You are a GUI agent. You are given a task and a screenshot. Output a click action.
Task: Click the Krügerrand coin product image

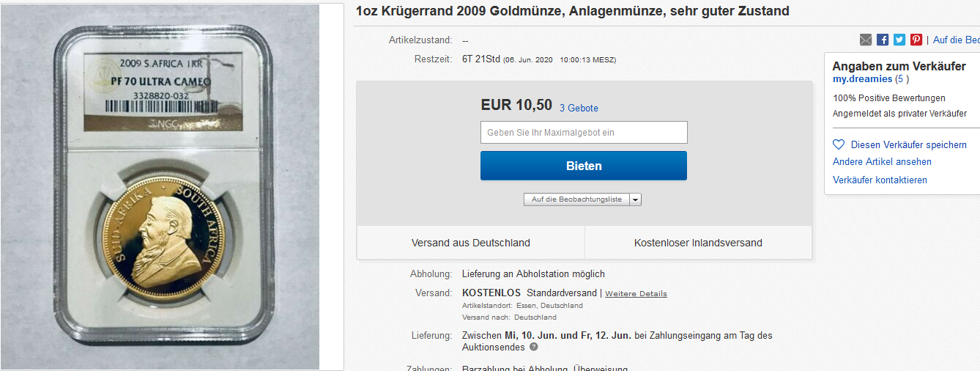pos(160,186)
